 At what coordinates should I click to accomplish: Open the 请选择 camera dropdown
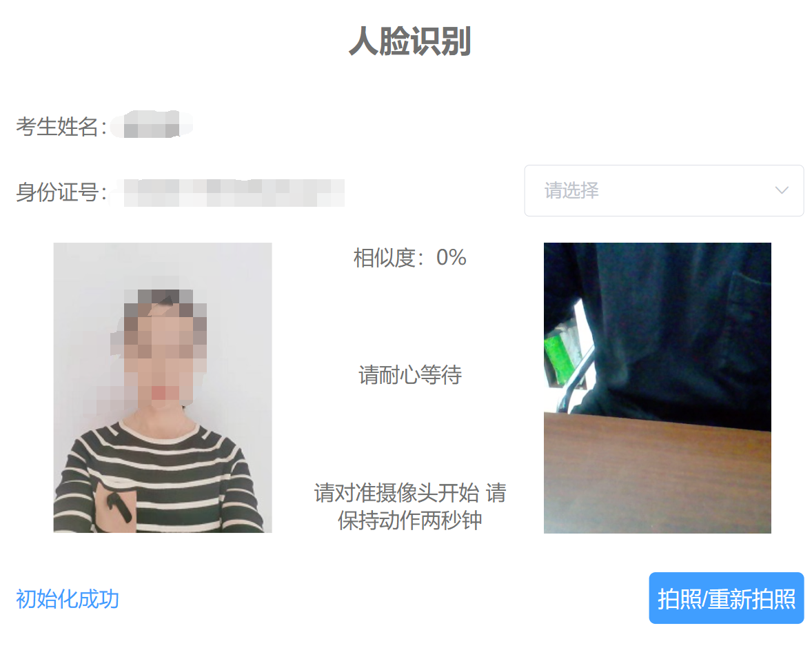point(664,191)
